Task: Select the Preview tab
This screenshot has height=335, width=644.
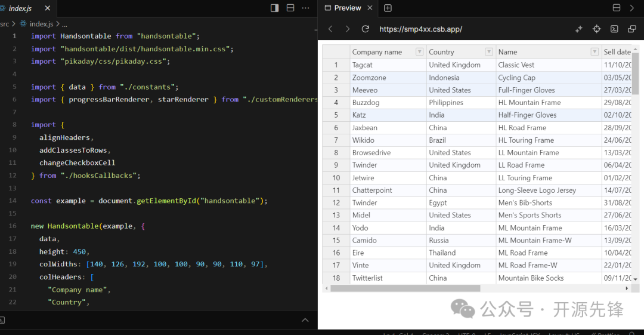Action: 347,8
